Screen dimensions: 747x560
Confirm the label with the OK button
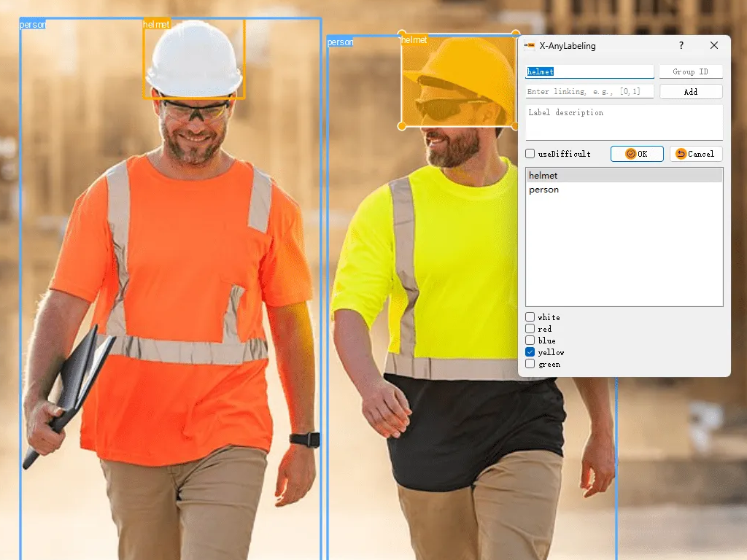pos(637,154)
